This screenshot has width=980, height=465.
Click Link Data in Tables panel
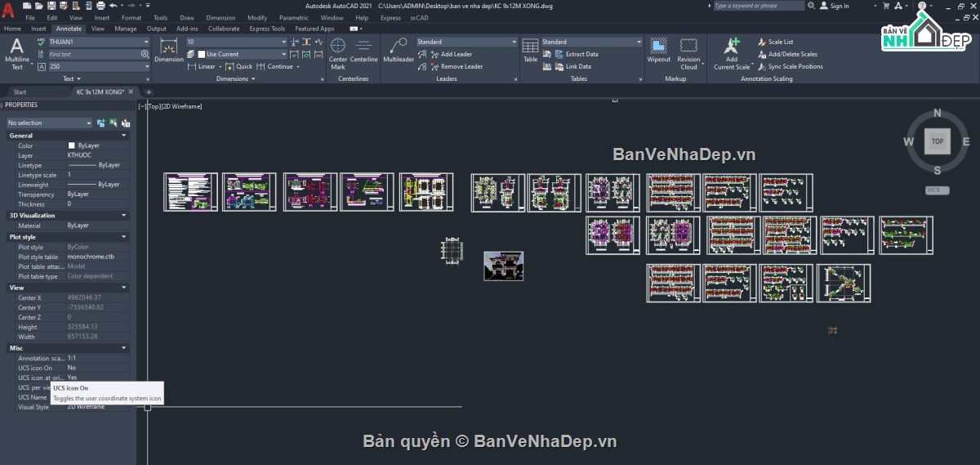(x=572, y=66)
